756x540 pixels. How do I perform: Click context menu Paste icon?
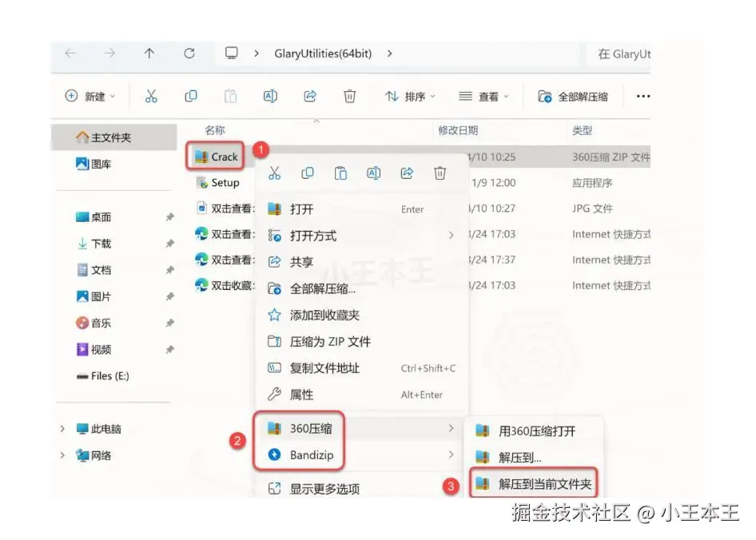pyautogui.click(x=340, y=173)
